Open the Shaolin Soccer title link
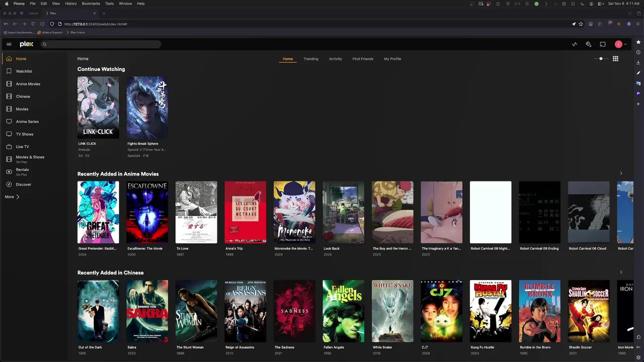This screenshot has width=644, height=362. (581, 347)
